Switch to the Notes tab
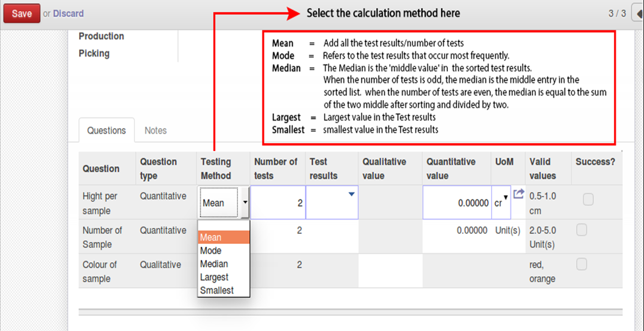644x331 pixels. coord(155,130)
